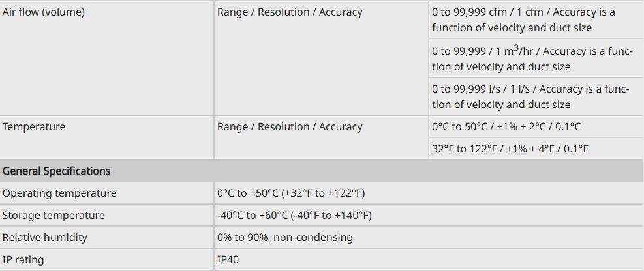Select the -40°C to +60°C storage value

tap(295, 216)
